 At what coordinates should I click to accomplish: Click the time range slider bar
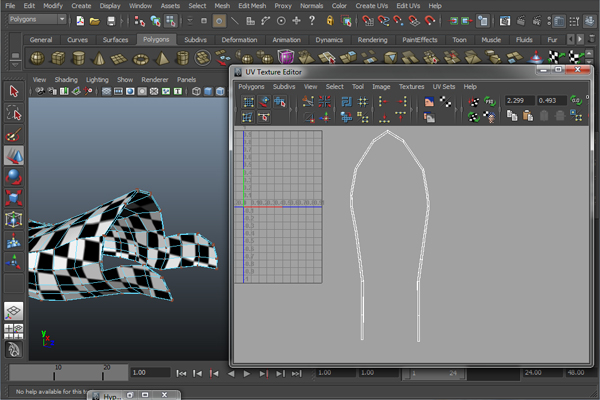tap(434, 373)
